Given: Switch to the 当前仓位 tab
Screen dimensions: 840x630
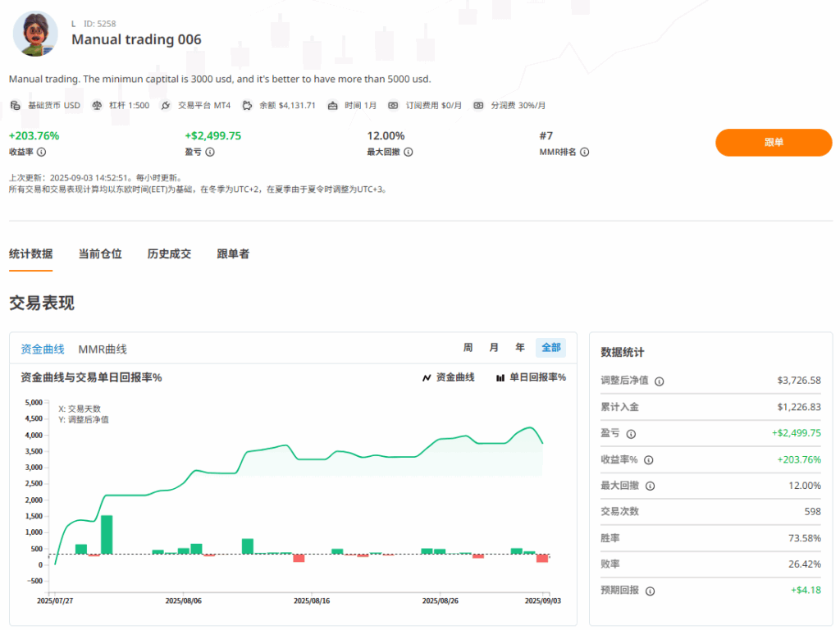Looking at the screenshot, I should click(100, 254).
